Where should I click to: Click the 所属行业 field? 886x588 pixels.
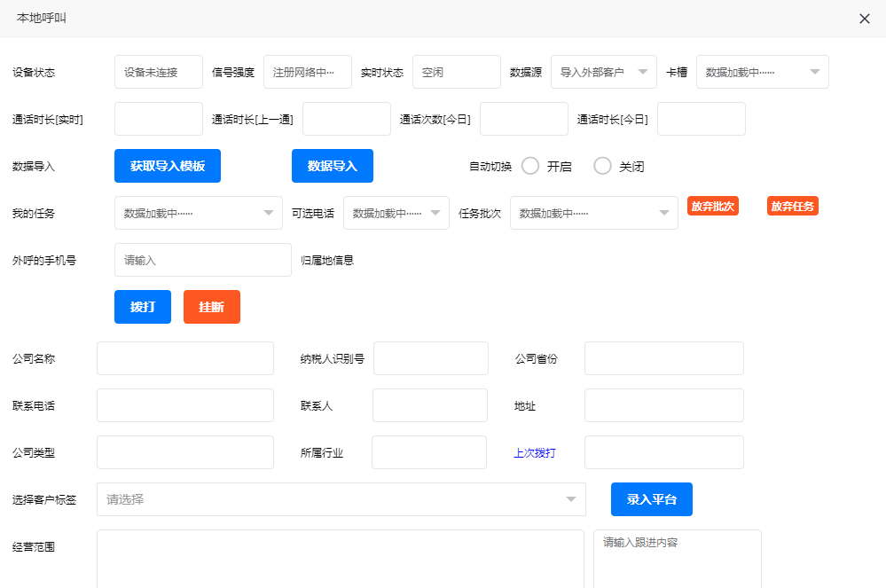(429, 452)
